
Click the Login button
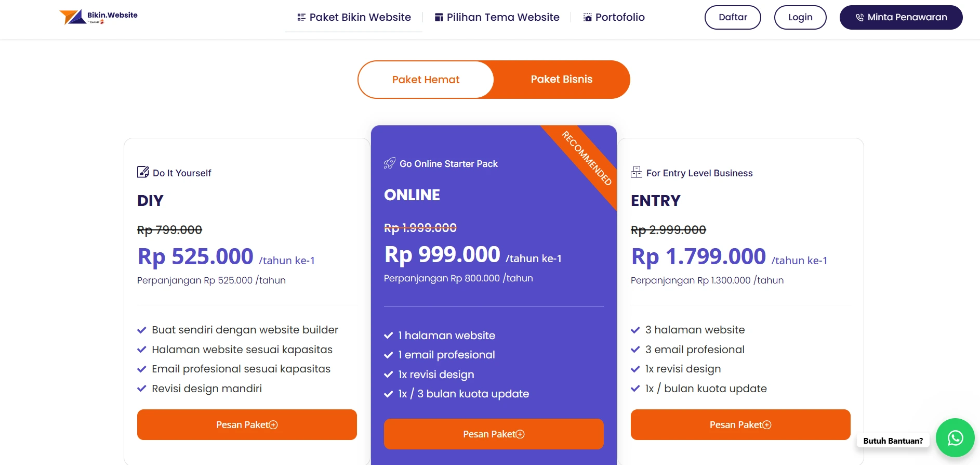(800, 17)
